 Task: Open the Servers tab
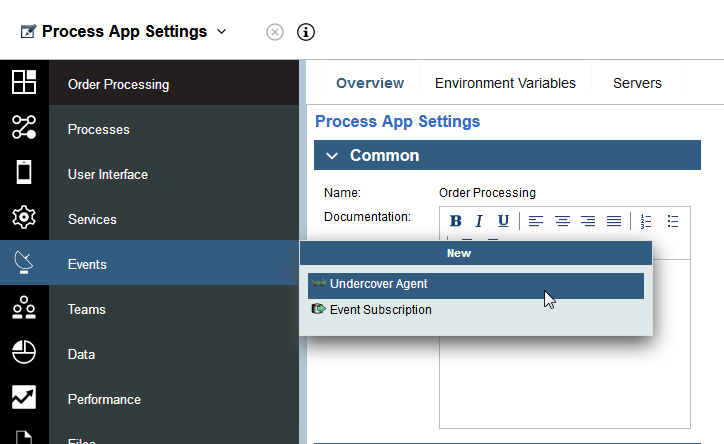[x=637, y=83]
